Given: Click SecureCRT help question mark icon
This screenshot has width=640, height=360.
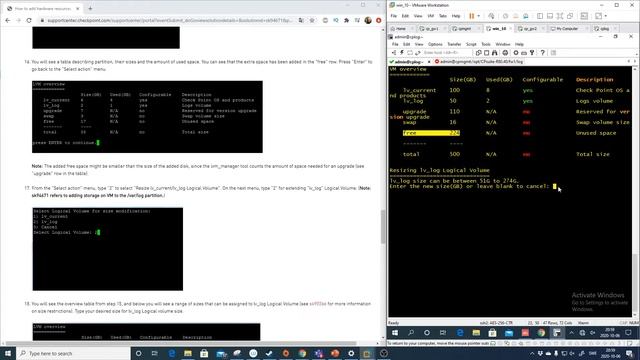Looking at the screenshot, I should pyautogui.click(x=542, y=53).
